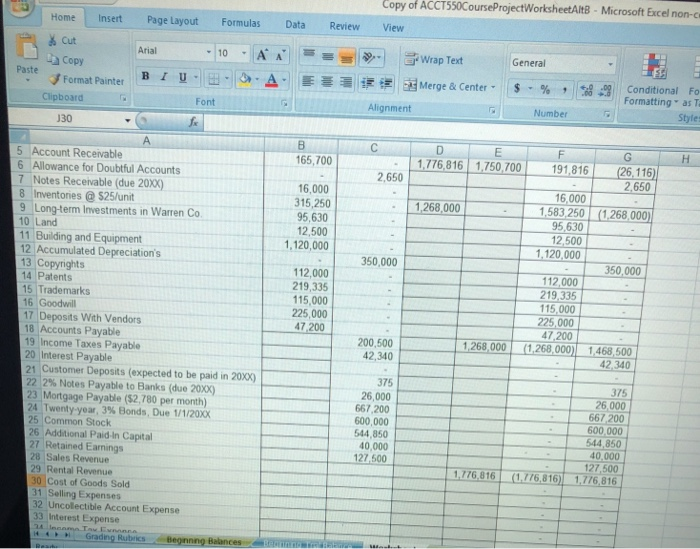700x549 pixels.
Task: Open Borders dropdown arrow
Action: click(227, 79)
